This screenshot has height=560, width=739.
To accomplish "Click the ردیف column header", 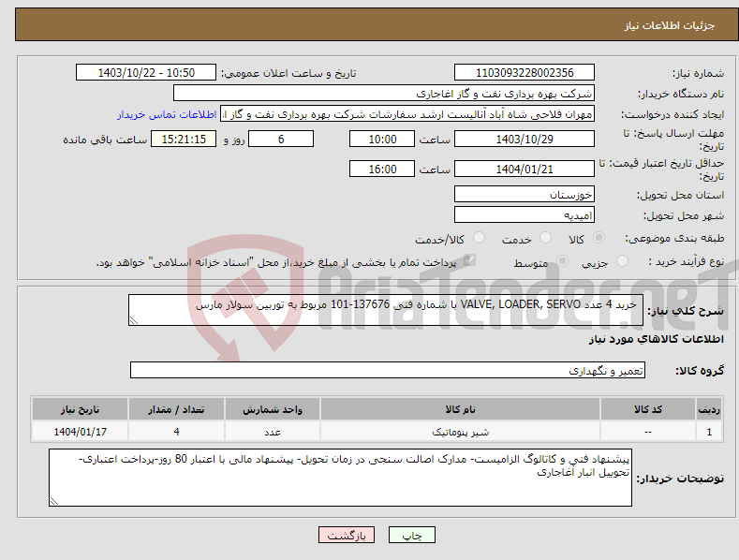I will coord(709,409).
